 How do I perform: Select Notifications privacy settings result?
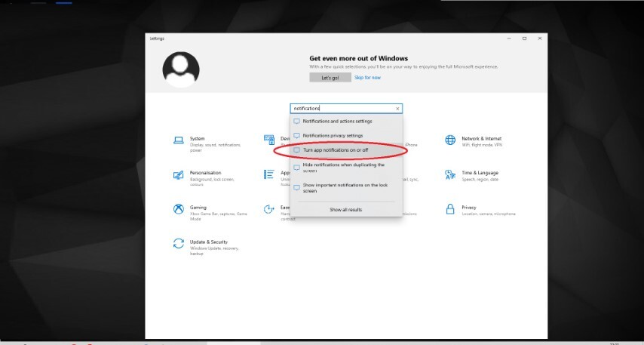click(x=346, y=136)
